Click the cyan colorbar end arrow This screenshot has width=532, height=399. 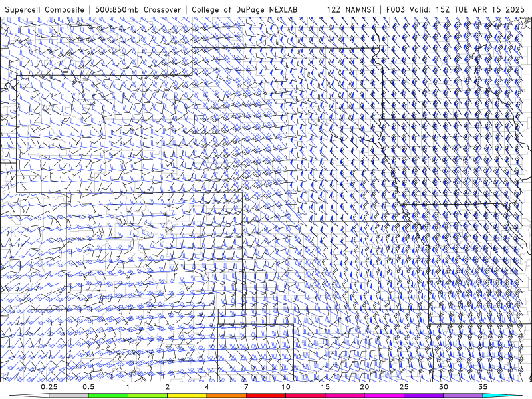[x=503, y=396]
